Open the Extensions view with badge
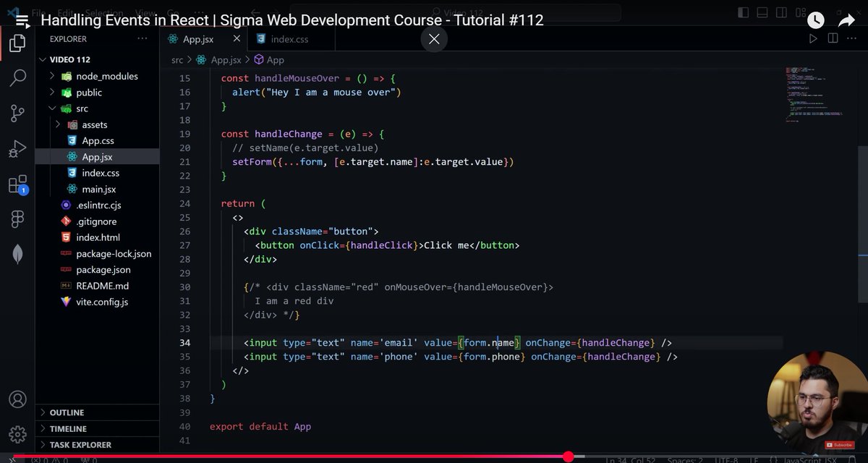This screenshot has width=868, height=463. click(x=17, y=184)
